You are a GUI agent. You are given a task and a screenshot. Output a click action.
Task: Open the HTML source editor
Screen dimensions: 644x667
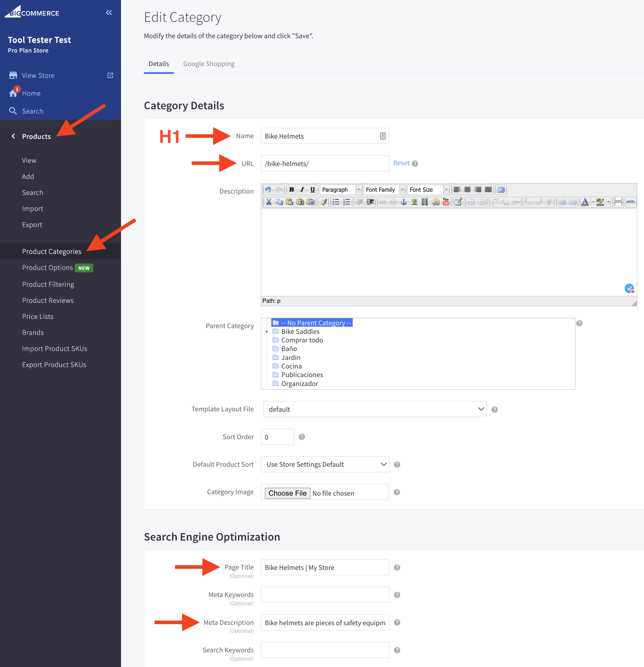(631, 202)
